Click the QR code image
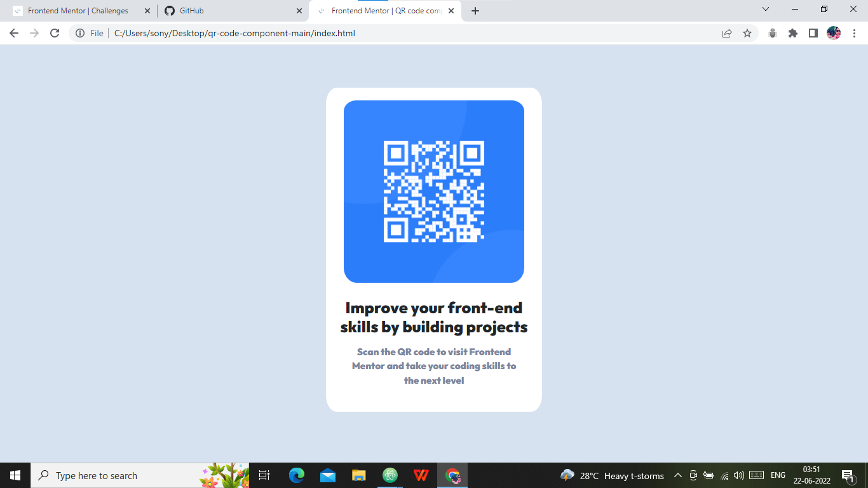This screenshot has height=488, width=868. pos(434,191)
